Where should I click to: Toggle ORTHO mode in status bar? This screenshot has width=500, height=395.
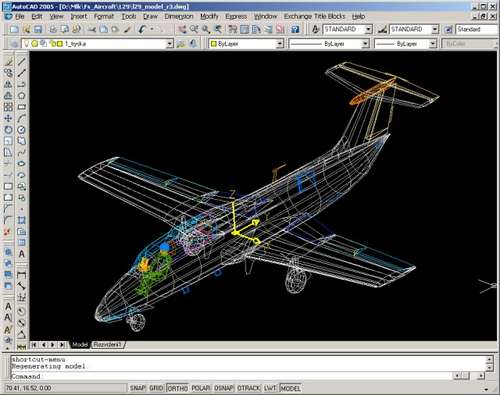point(178,388)
